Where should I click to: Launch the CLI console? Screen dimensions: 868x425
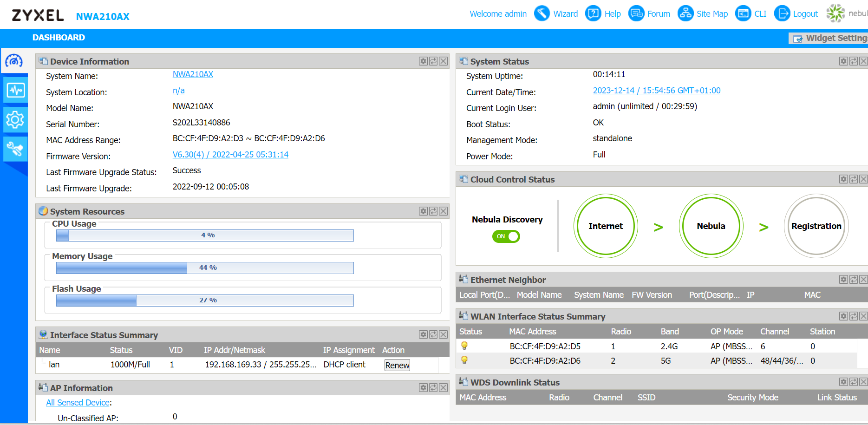coord(751,13)
